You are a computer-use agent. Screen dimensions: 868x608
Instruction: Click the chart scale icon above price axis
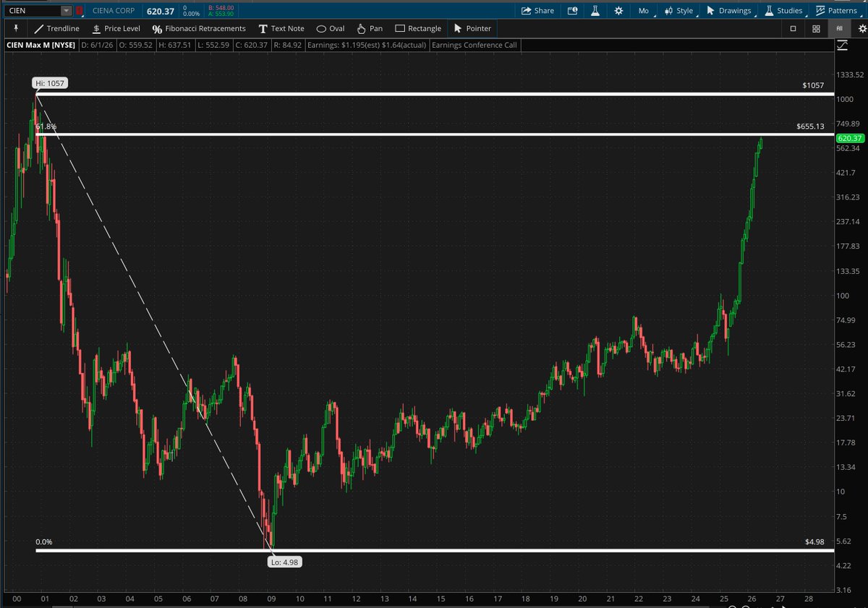pyautogui.click(x=841, y=46)
